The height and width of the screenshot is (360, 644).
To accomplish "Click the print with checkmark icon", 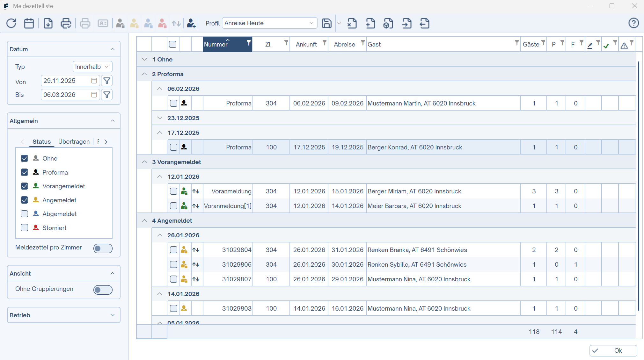I will click(x=66, y=23).
